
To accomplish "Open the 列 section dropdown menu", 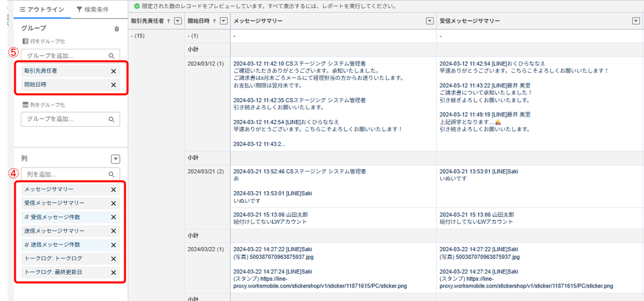I will click(116, 159).
